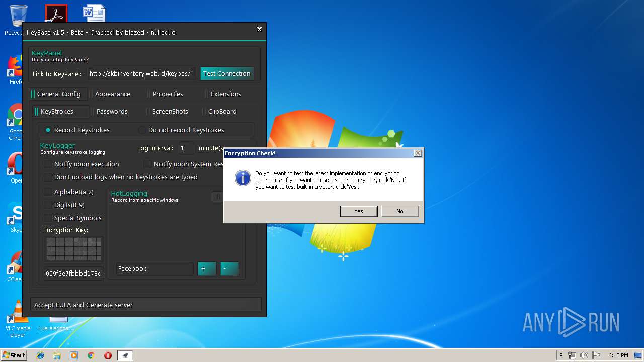644x362 pixels.
Task: Click the information icon in the Encryption Check dialog
Action: point(243,178)
